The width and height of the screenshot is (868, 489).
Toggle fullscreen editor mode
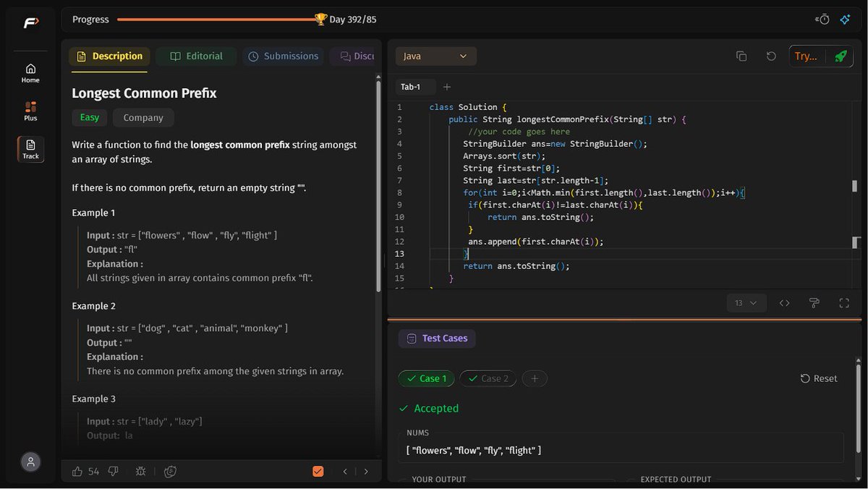pyautogui.click(x=844, y=303)
